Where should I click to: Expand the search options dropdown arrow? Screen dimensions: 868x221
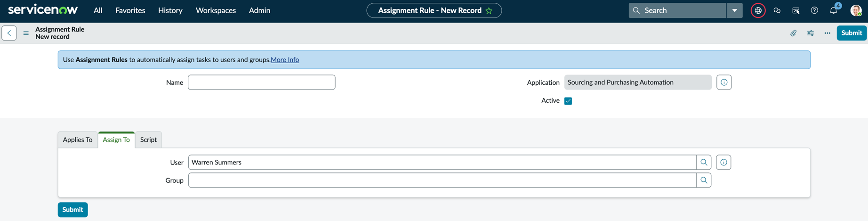click(x=734, y=10)
